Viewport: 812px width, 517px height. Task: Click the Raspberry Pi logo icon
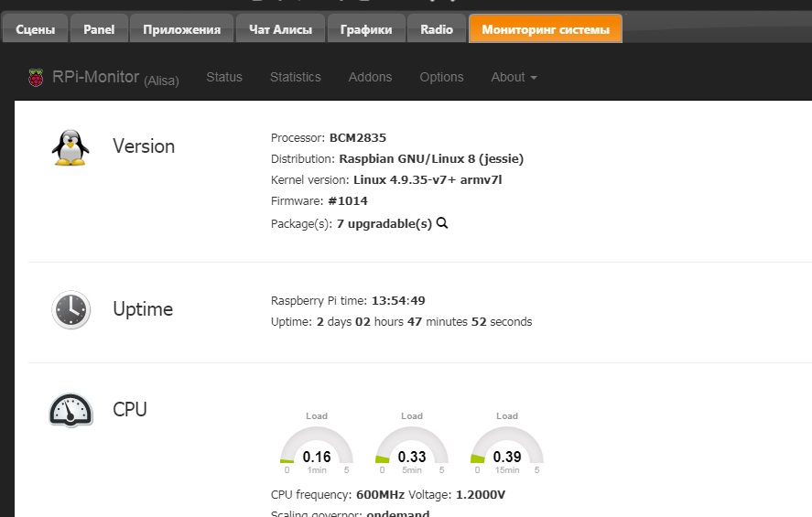36,78
